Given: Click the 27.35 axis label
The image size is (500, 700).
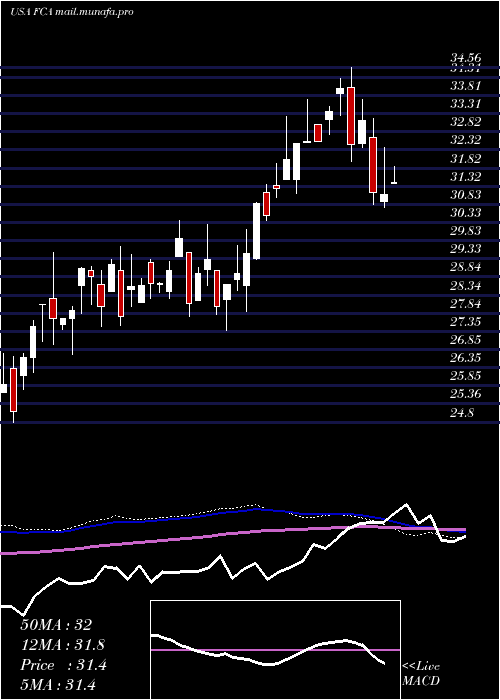Looking at the screenshot, I should click(x=466, y=321).
